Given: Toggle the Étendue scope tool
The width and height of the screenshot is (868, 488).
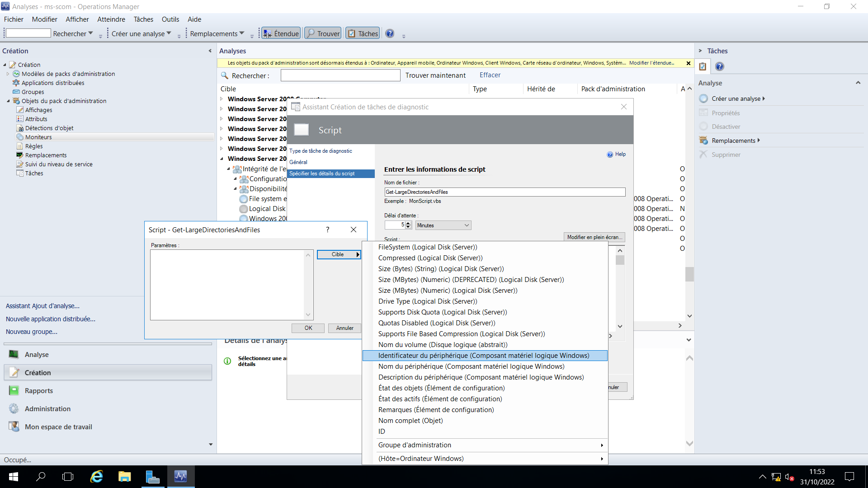Looking at the screenshot, I should [x=280, y=33].
